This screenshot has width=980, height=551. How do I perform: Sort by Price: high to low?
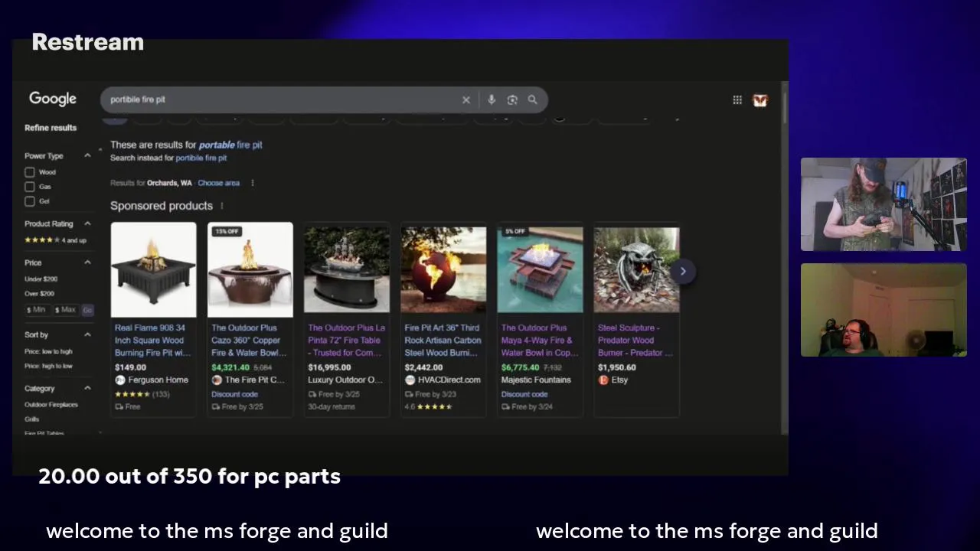[48, 366]
